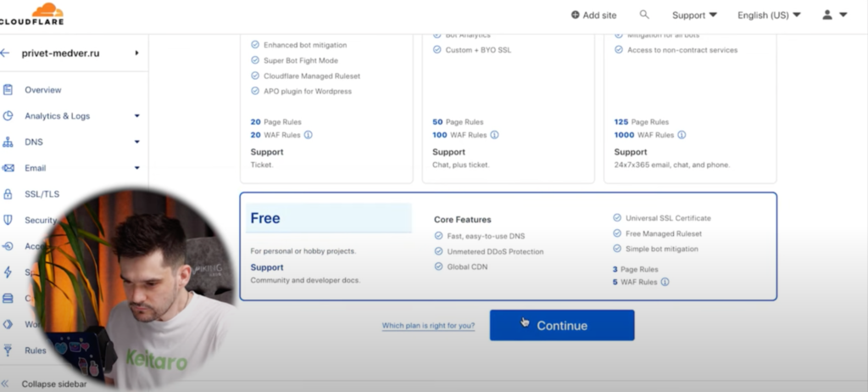Open the English (US) language dropdown
The image size is (868, 392).
[x=769, y=15]
